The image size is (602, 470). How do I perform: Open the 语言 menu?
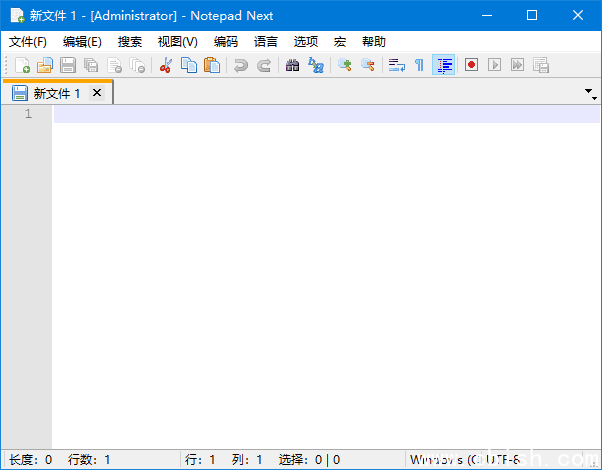coord(266,42)
